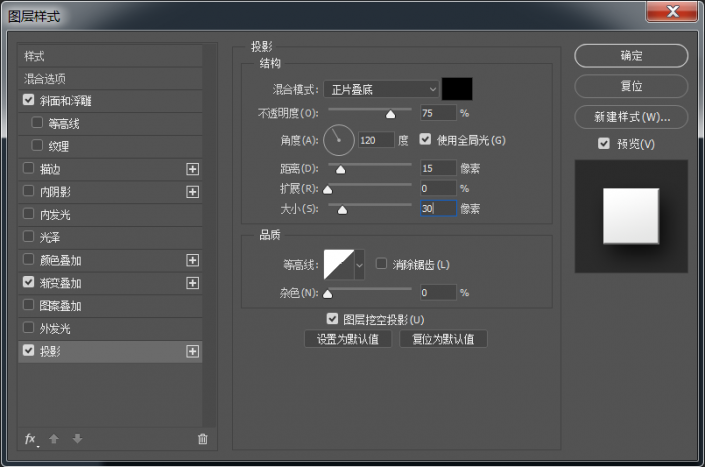Select 外发光 label in the effects list

click(x=55, y=329)
